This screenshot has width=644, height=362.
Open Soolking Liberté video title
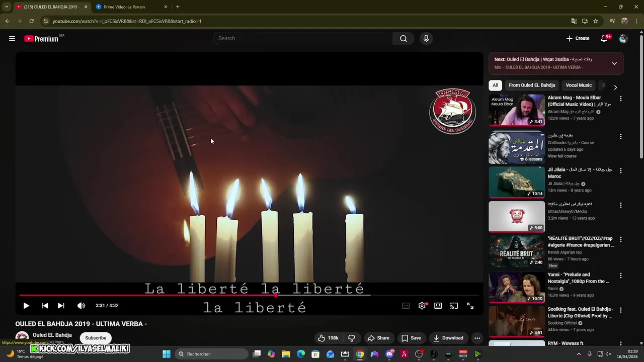click(581, 313)
